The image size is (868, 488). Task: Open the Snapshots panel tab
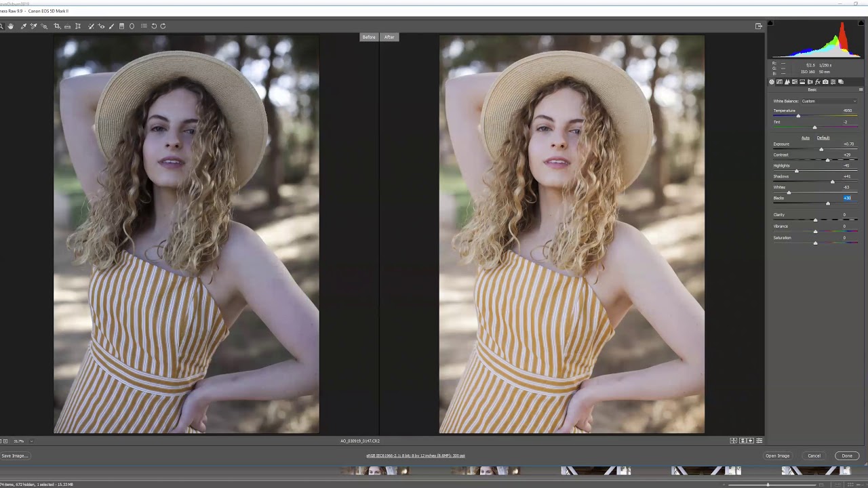pos(841,82)
